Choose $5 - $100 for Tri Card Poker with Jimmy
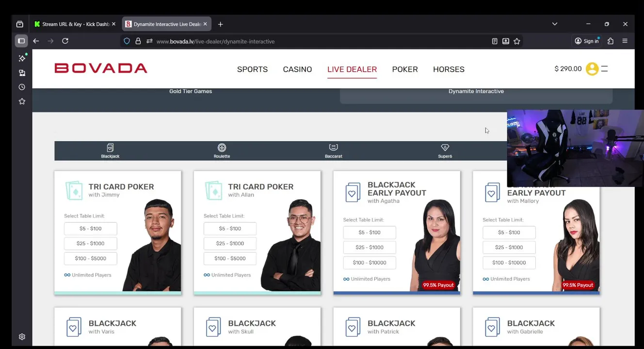644x349 pixels. [91, 228]
